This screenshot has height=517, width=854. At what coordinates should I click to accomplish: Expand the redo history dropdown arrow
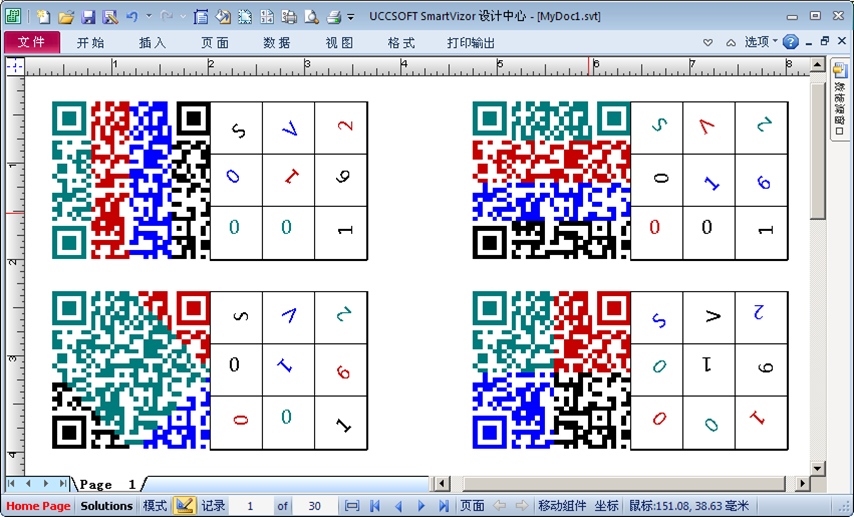click(182, 16)
